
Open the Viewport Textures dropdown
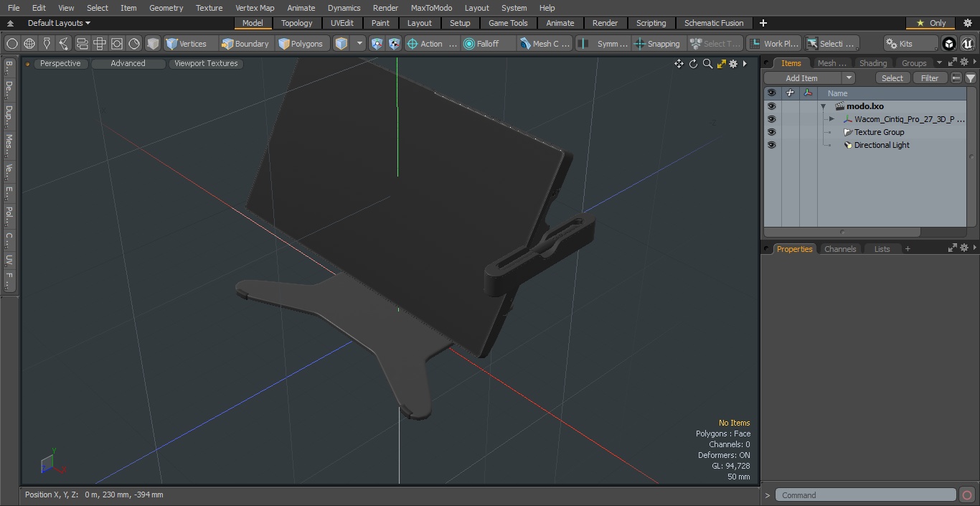coord(206,63)
